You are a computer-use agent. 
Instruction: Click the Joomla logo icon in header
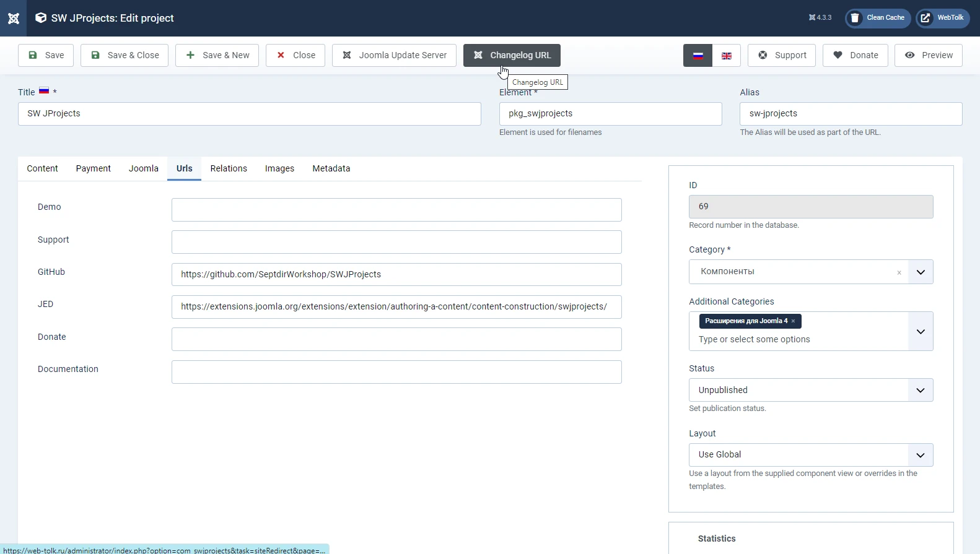(x=13, y=18)
